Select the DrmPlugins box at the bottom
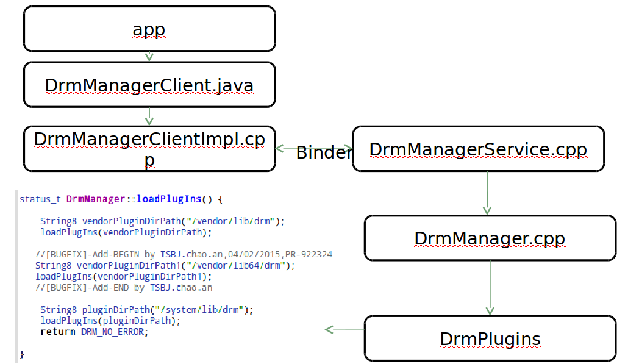This screenshot has height=364, width=639. click(x=490, y=338)
